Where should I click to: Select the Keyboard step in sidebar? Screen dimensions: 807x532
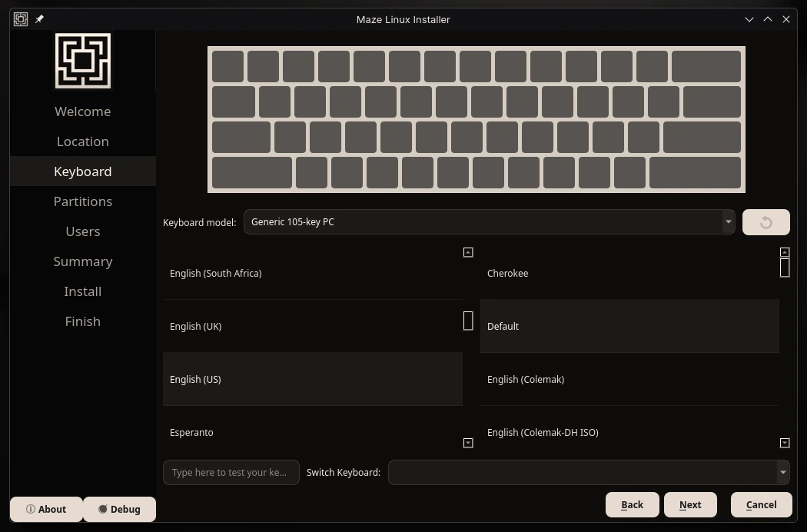click(x=83, y=171)
